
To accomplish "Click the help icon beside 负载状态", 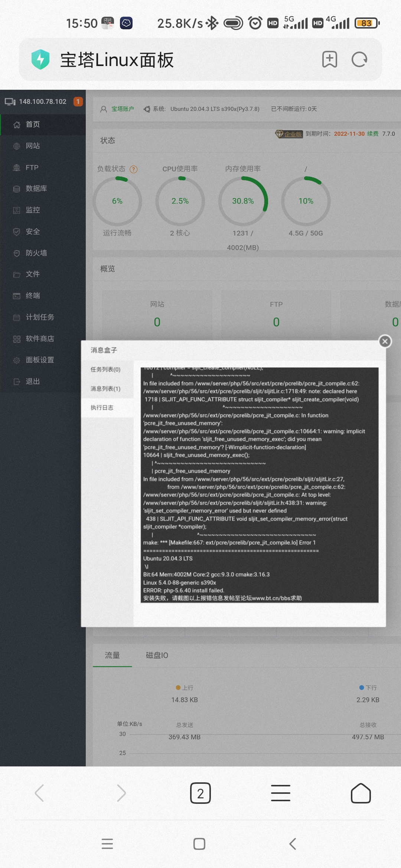I will 134,170.
